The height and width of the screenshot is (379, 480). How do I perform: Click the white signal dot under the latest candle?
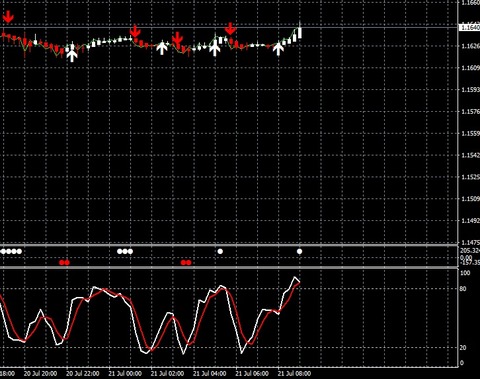tap(299, 251)
